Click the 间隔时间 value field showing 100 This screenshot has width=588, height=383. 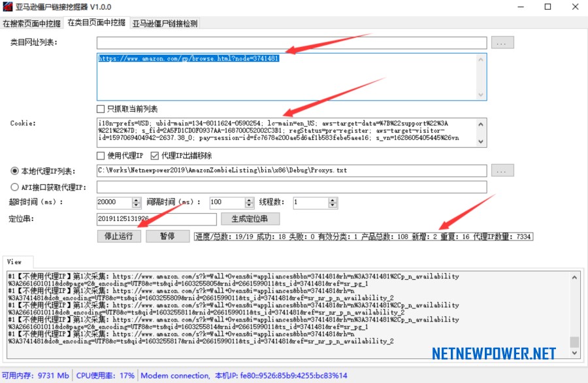pos(227,202)
